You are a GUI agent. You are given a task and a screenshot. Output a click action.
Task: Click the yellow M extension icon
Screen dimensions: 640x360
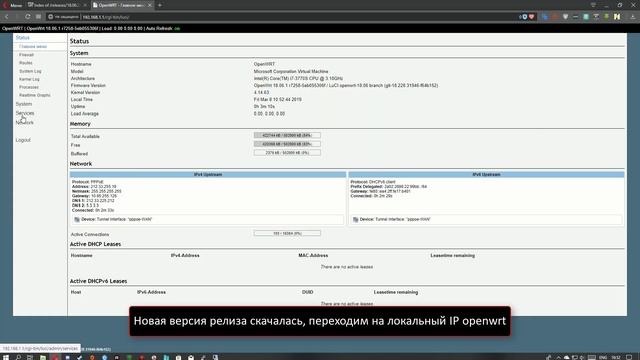[617, 17]
